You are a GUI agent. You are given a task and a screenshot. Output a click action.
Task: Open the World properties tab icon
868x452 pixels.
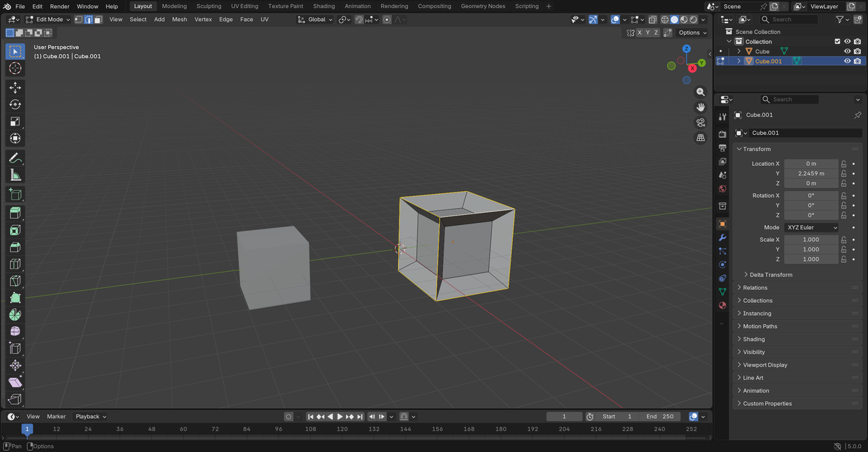(x=722, y=189)
